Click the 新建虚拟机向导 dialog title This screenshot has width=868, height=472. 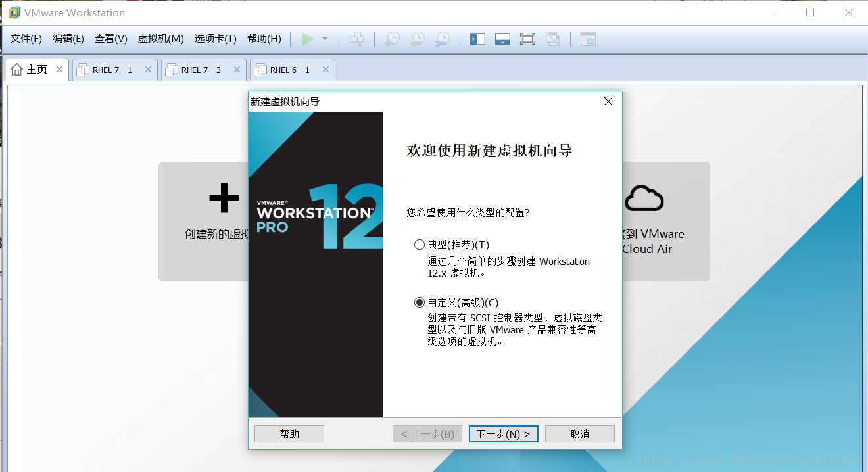pyautogui.click(x=285, y=102)
